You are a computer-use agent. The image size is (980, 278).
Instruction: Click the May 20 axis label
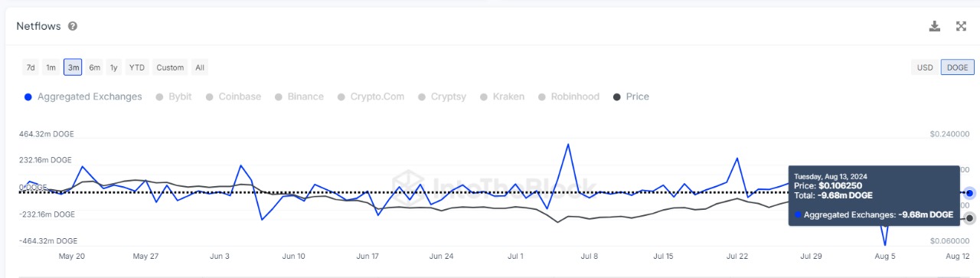[71, 257]
